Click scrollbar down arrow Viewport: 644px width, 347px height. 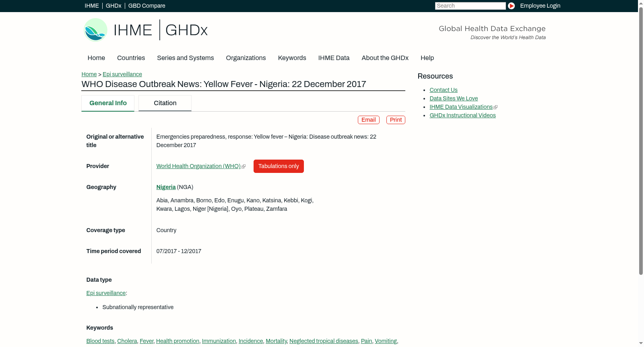click(x=641, y=343)
